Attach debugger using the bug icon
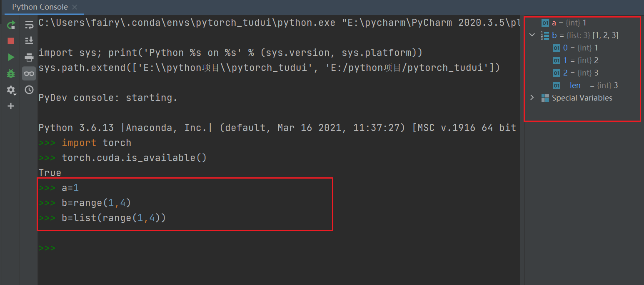Screen dimensions: 644x285 [x=11, y=73]
